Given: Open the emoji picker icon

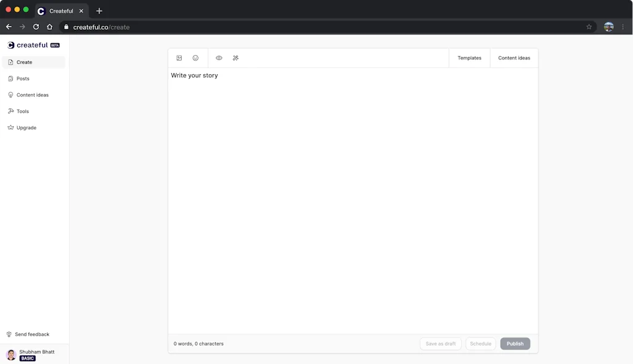Looking at the screenshot, I should [195, 57].
